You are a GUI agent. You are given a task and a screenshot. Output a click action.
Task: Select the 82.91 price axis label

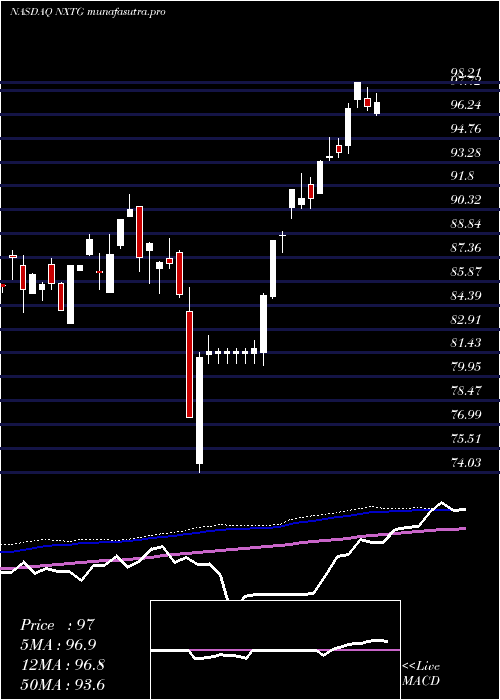(466, 320)
